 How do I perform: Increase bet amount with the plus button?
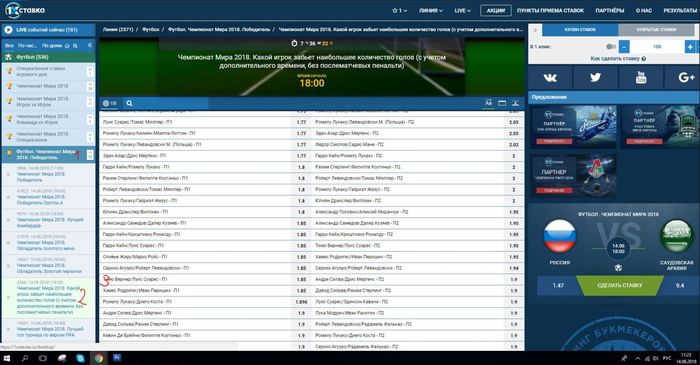point(690,46)
